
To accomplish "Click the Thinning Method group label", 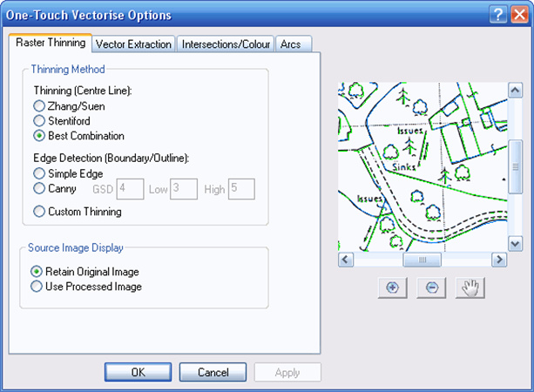I will coord(68,70).
